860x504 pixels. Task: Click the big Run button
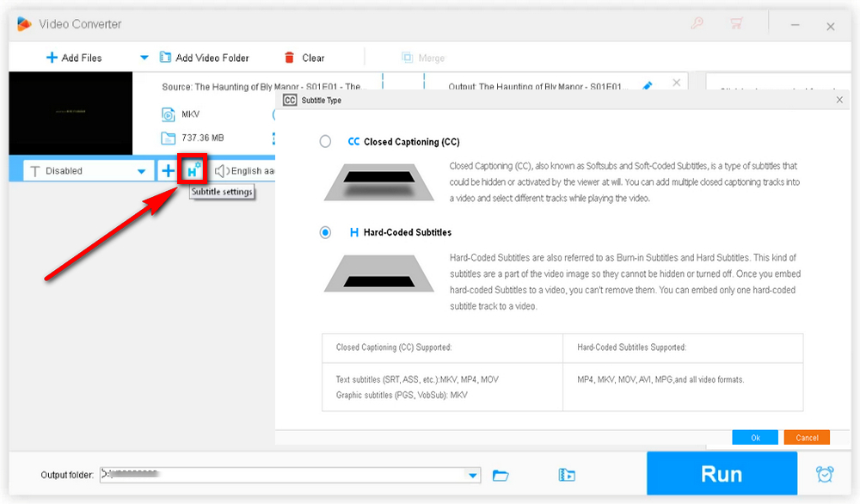pyautogui.click(x=722, y=474)
